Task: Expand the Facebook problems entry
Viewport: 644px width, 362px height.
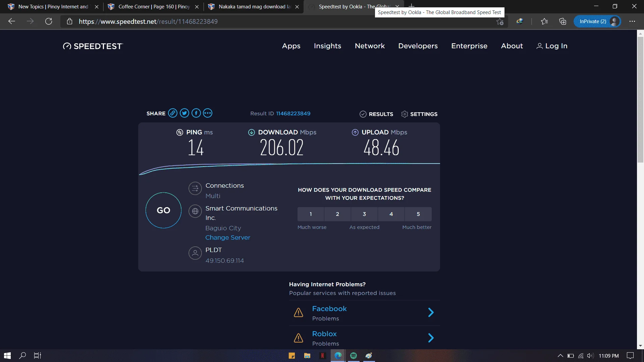Action: 431,313
